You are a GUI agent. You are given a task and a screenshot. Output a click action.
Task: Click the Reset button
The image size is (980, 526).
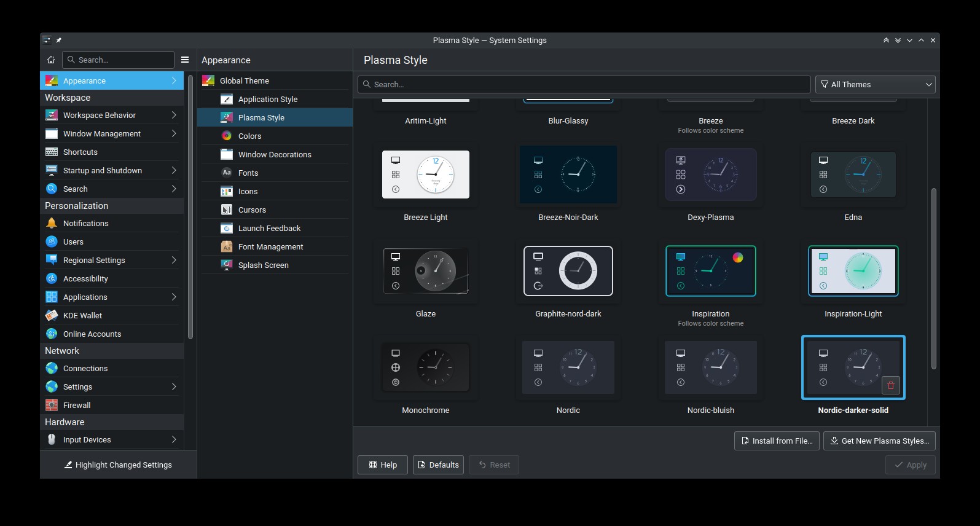(x=494, y=465)
